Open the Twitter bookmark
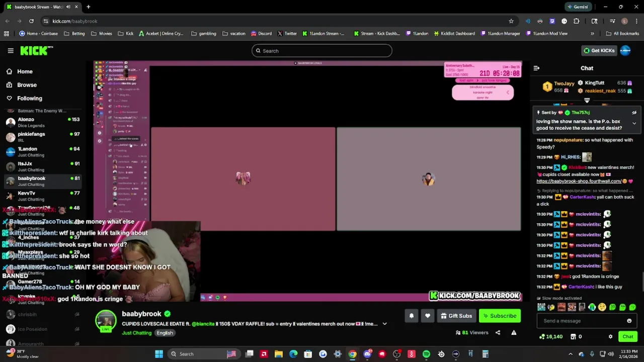 pos(287,34)
